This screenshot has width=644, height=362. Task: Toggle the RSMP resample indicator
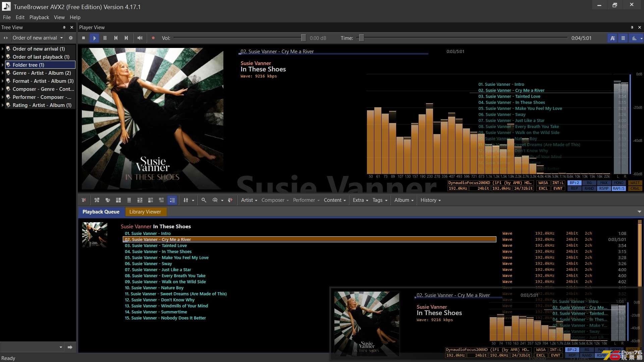(604, 188)
